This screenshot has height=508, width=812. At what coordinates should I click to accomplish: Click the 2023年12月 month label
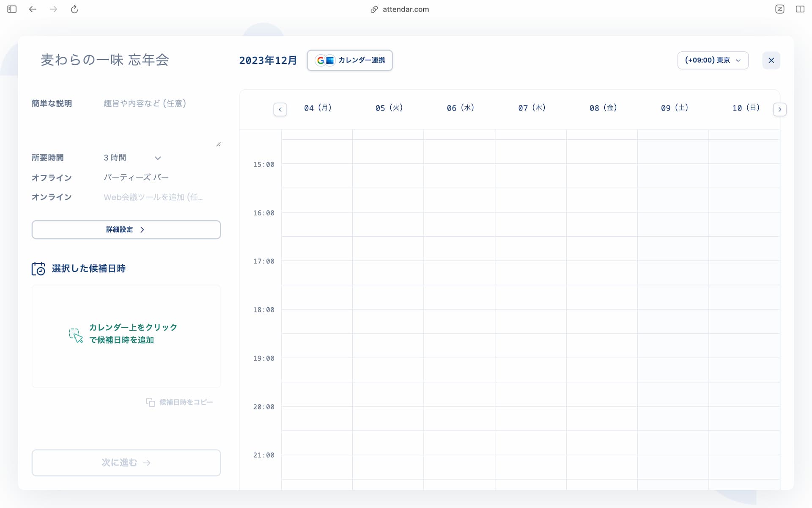pyautogui.click(x=268, y=61)
